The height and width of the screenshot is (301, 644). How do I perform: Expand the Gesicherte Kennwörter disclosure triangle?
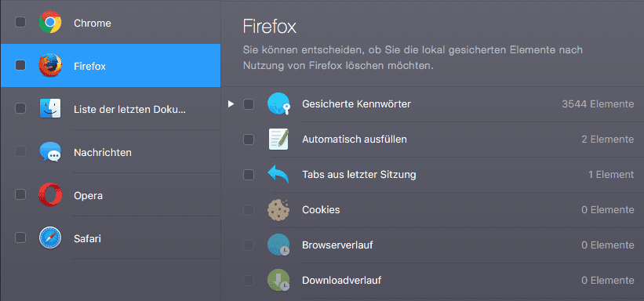pos(231,104)
